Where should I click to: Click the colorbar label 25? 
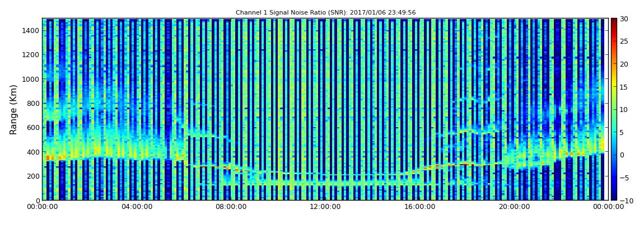624,41
